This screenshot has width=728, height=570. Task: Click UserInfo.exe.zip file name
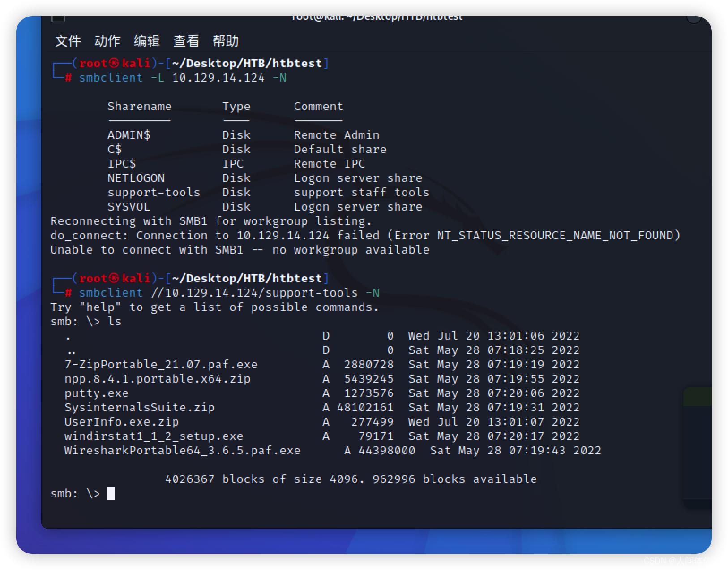tap(122, 422)
